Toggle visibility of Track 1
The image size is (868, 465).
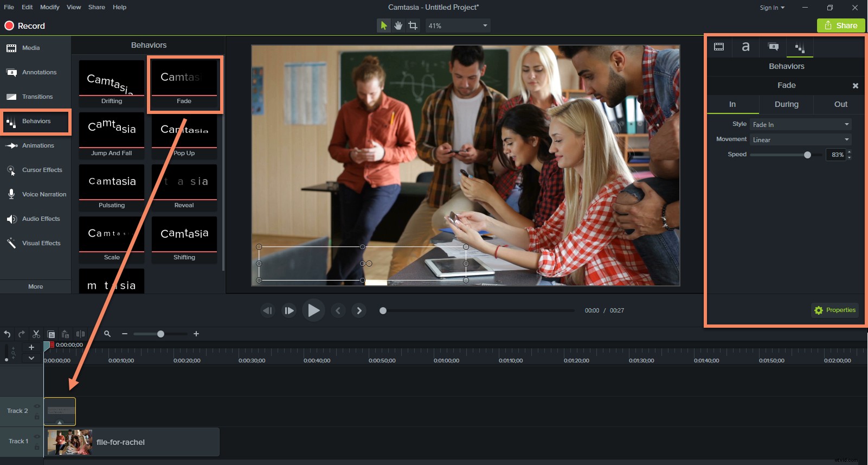(x=37, y=436)
